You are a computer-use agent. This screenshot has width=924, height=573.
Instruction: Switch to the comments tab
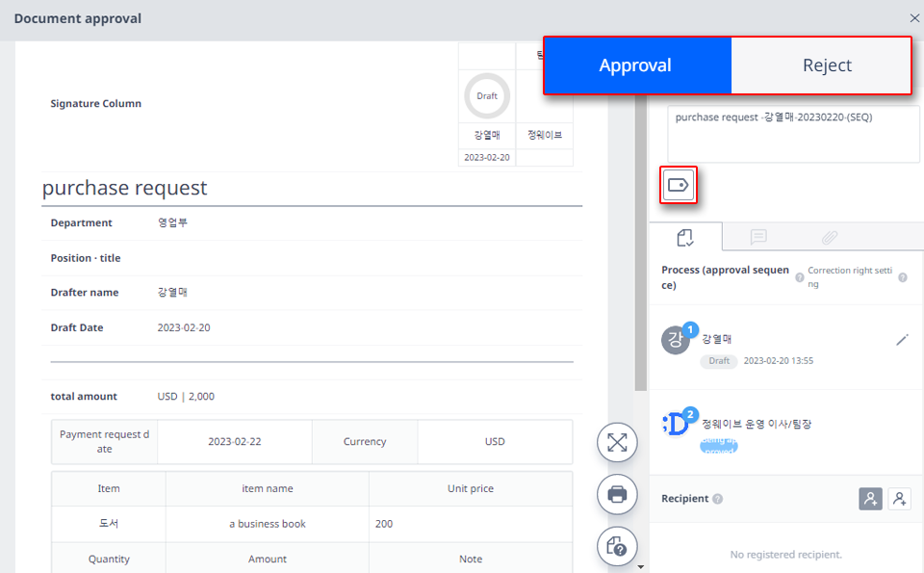click(758, 236)
